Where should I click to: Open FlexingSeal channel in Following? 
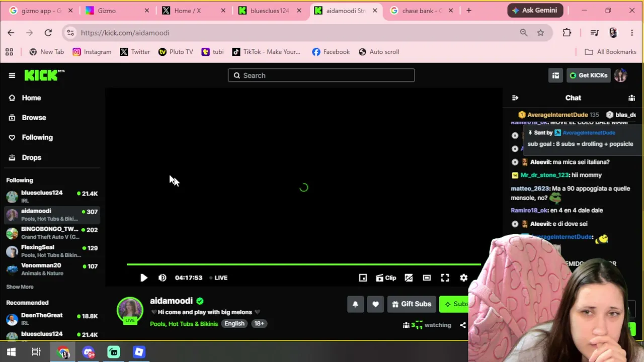click(52, 251)
